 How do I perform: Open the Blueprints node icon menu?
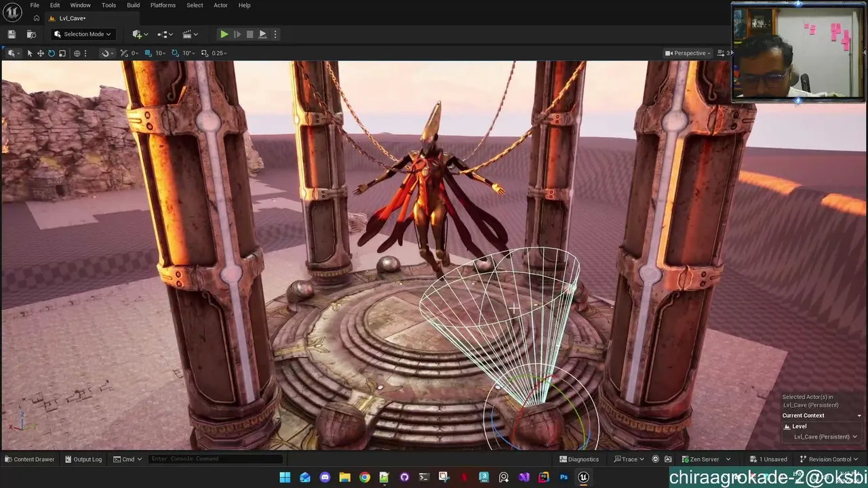164,34
